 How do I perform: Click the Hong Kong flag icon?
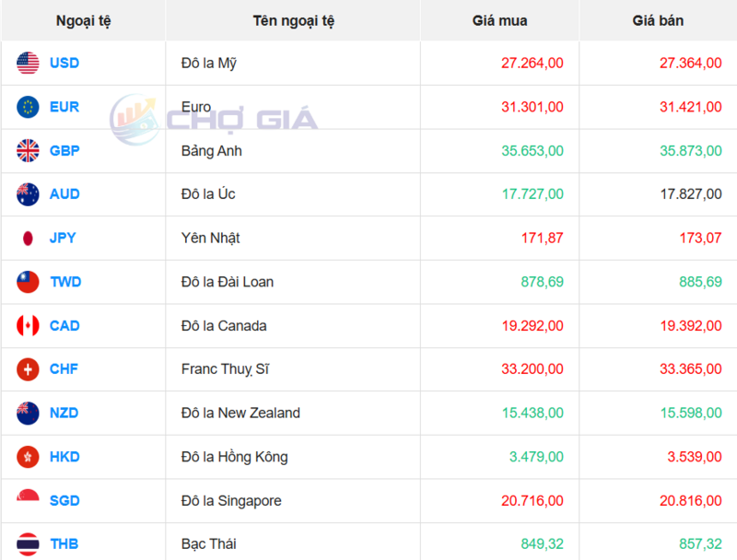point(28,457)
